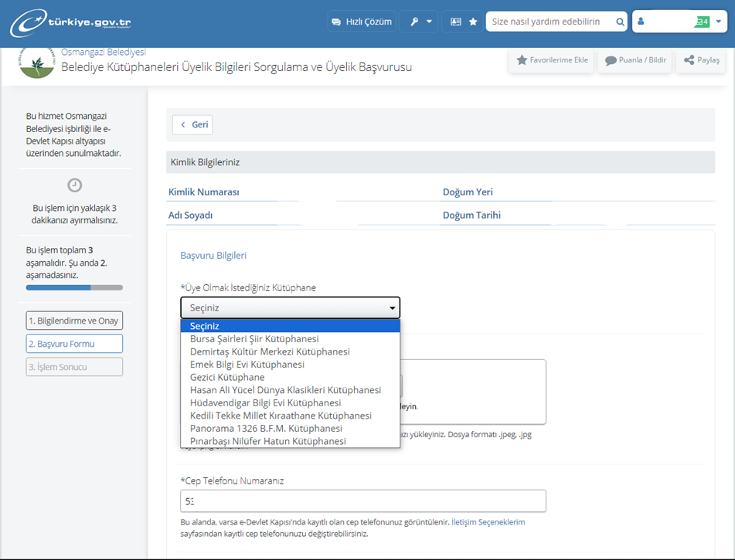Click the ID card icon

click(456, 22)
